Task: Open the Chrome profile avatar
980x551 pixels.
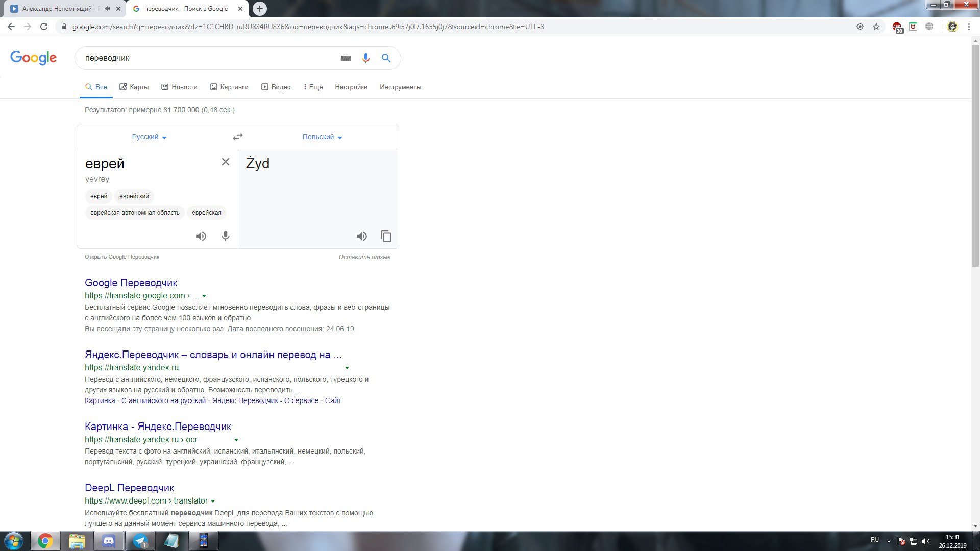Action: point(952,27)
